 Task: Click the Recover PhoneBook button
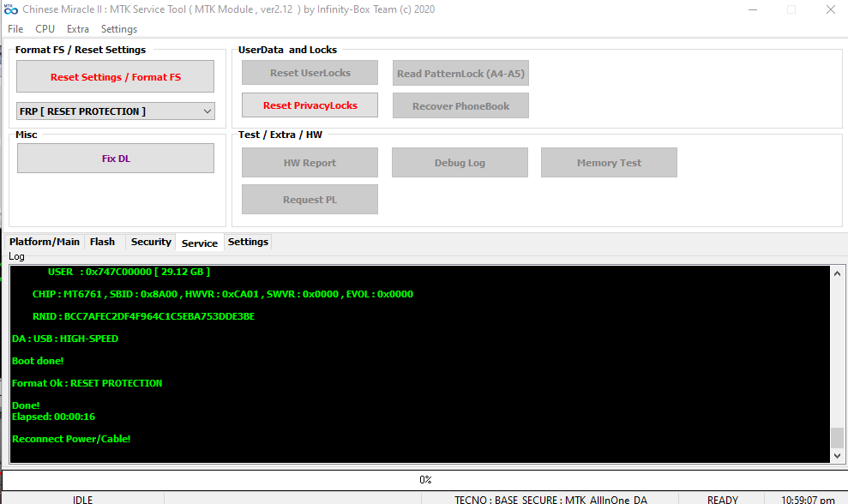click(460, 106)
